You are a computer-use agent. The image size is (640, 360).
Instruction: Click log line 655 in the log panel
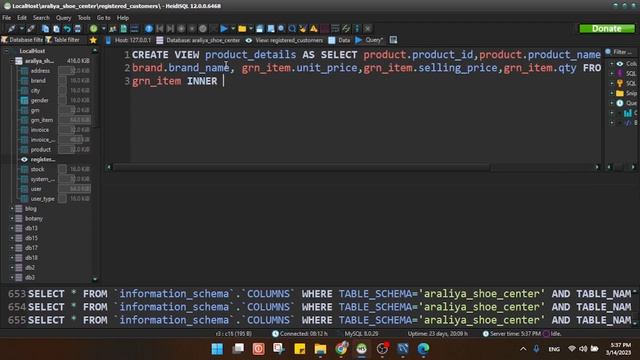(320, 320)
